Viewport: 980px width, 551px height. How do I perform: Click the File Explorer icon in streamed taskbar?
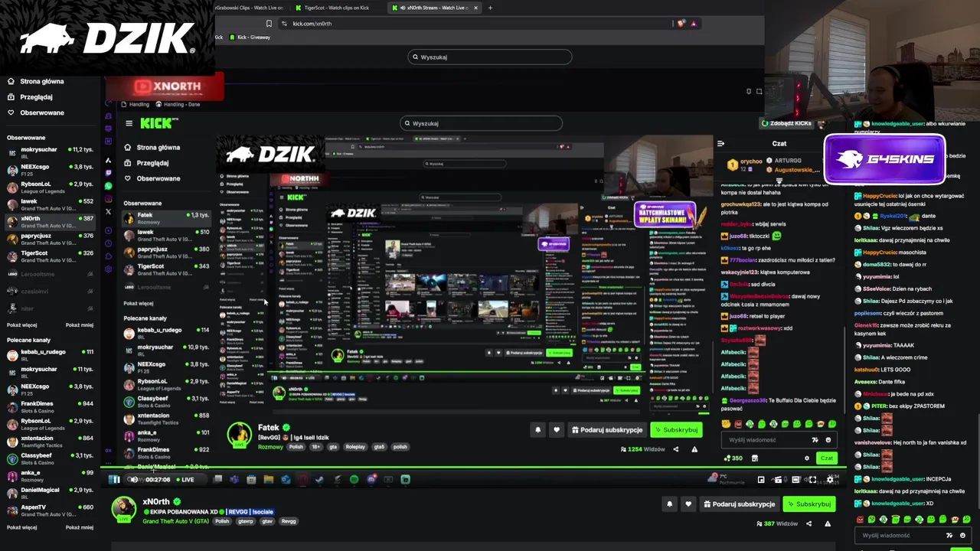tap(268, 480)
